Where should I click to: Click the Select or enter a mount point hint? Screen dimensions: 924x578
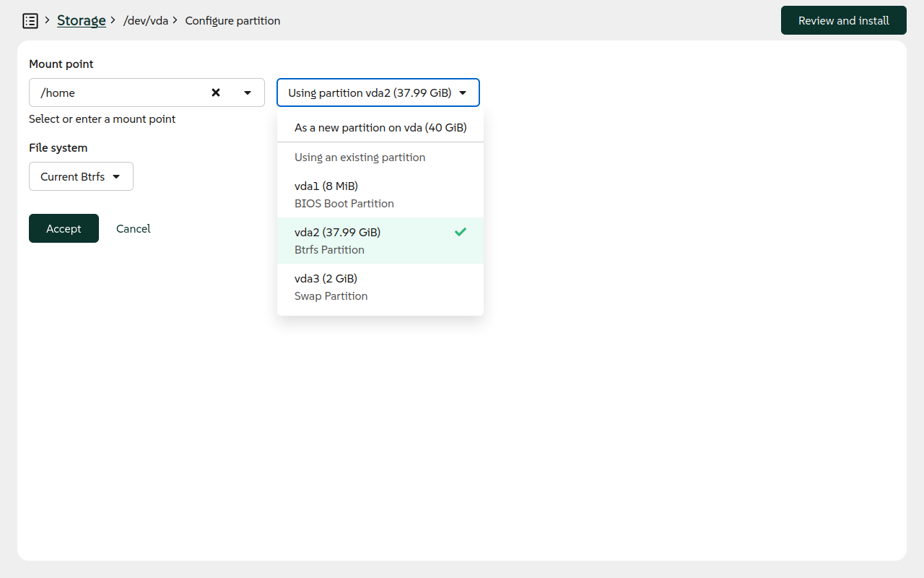[x=102, y=118]
